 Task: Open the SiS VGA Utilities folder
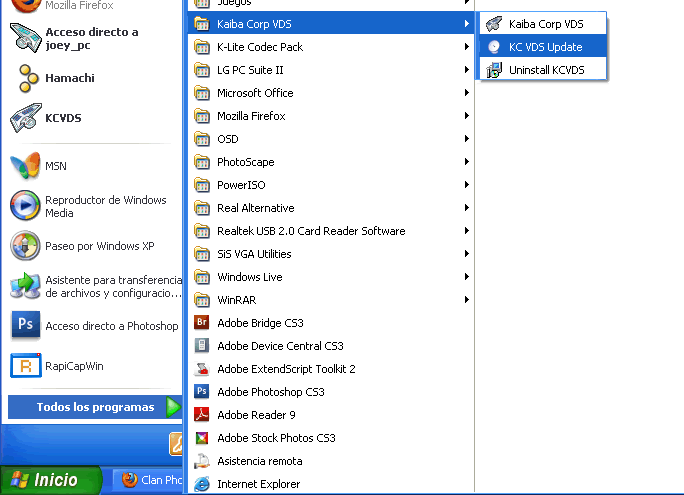click(331, 254)
